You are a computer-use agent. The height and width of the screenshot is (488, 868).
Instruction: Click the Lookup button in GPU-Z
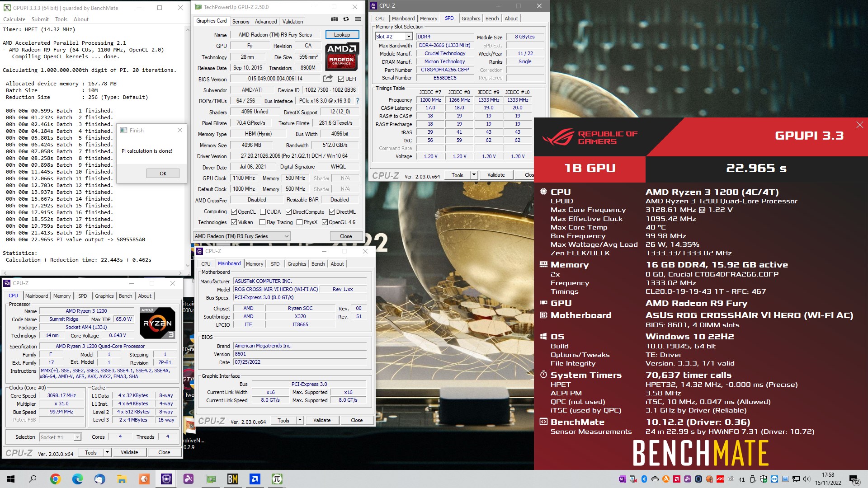point(342,35)
